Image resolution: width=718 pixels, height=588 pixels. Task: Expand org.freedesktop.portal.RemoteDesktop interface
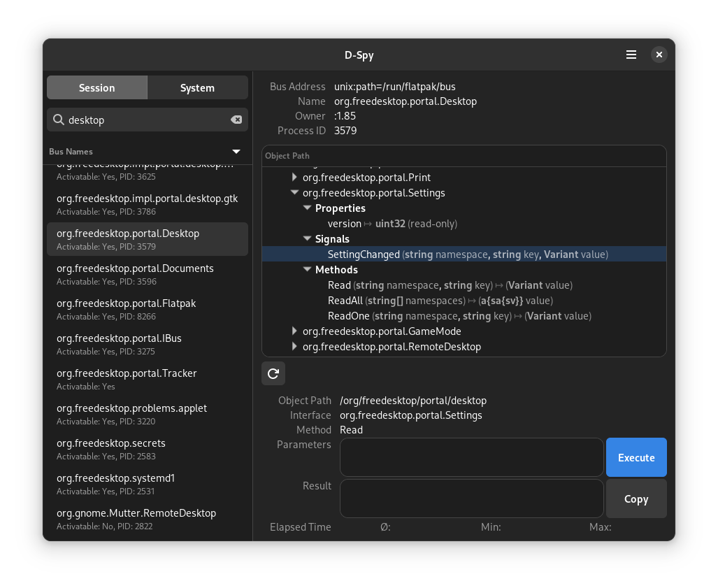[294, 347]
